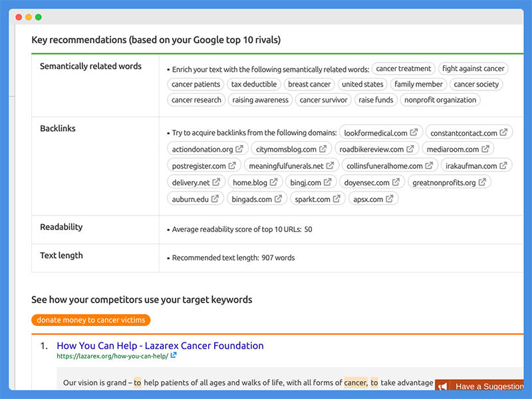Click the 'tax deductible' keyword tag

pos(254,84)
